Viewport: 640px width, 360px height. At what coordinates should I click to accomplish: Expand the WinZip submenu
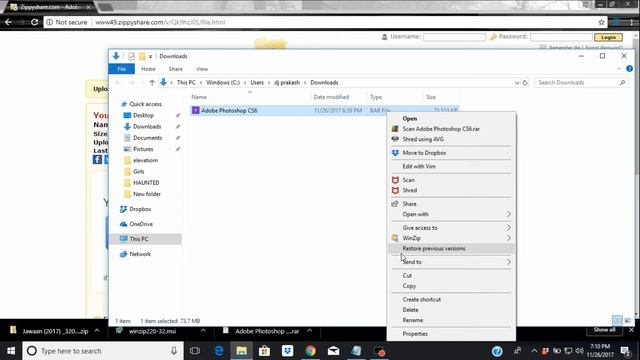pyautogui.click(x=509, y=238)
